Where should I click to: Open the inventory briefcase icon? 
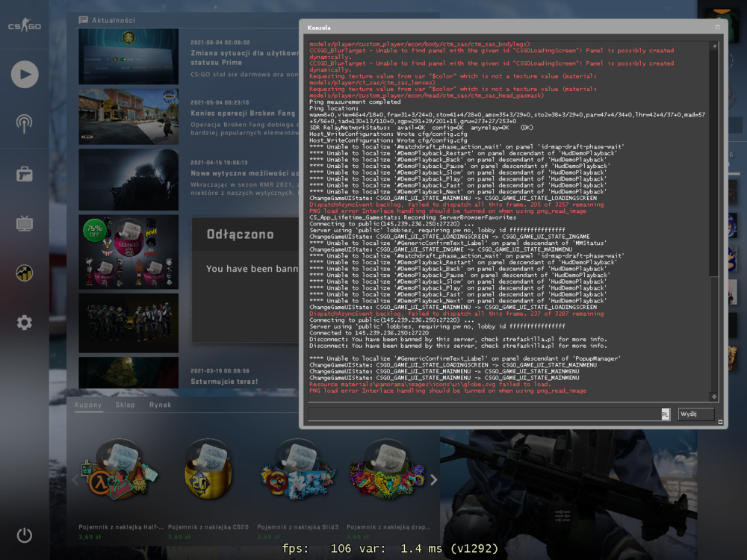click(25, 174)
